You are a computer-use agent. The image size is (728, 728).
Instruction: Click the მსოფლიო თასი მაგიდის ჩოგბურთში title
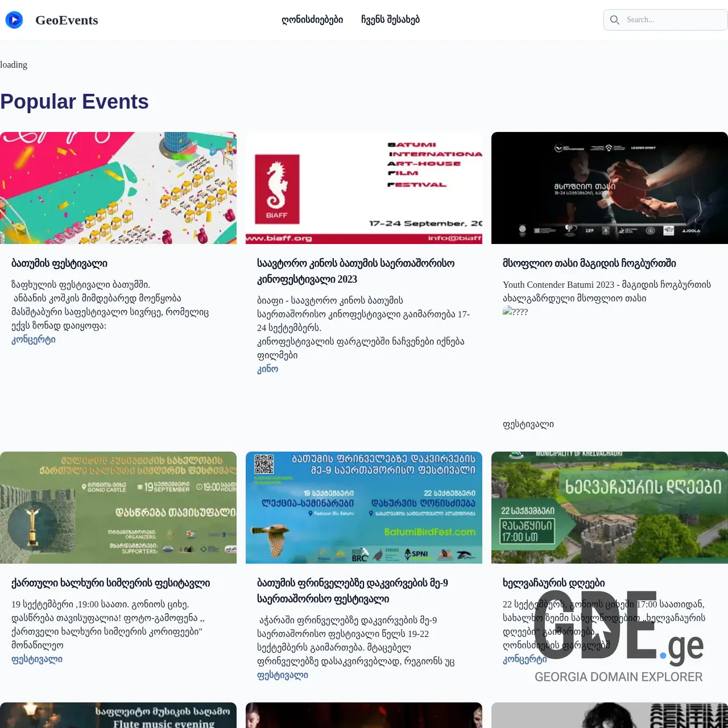589,263
